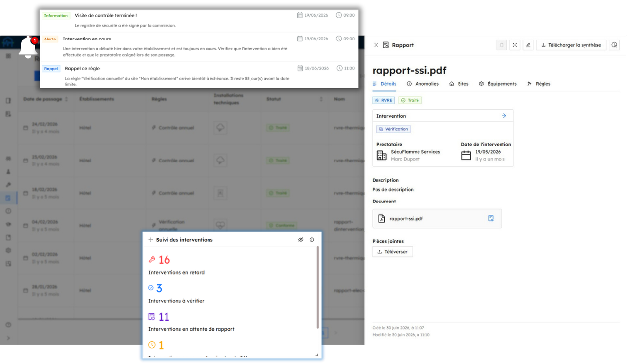This screenshot has width=627, height=364.
Task: Download the synthesis via Télécharger la synthèse
Action: (x=571, y=45)
